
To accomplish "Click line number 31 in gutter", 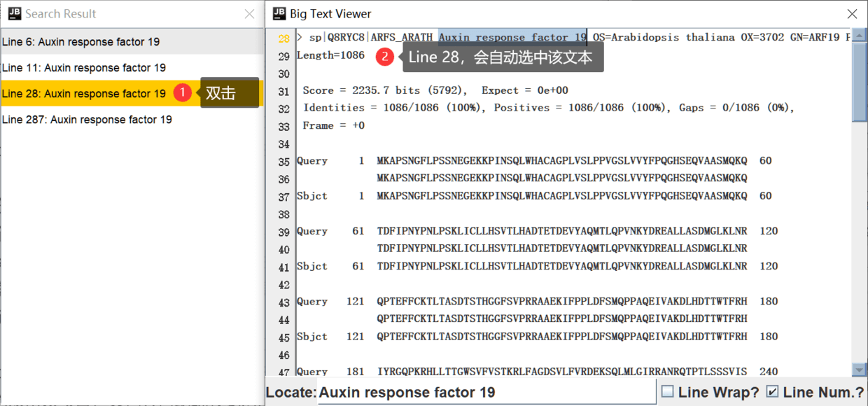I will [x=283, y=92].
